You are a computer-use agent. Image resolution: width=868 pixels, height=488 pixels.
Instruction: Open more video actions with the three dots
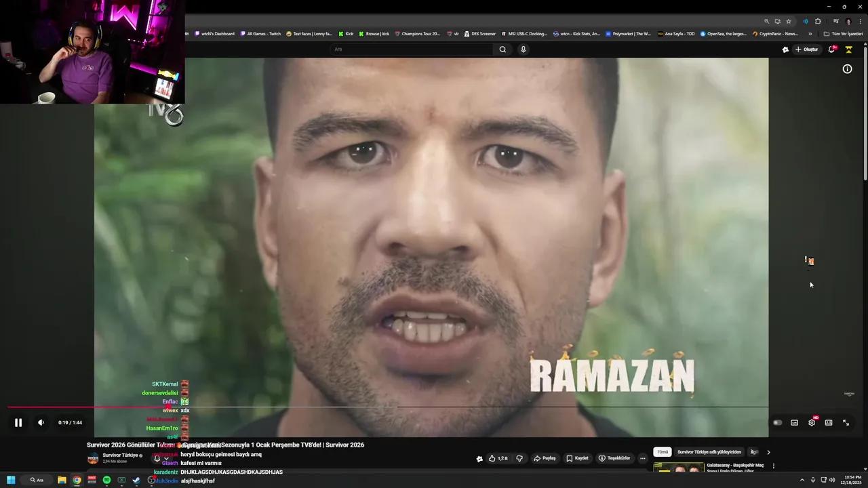point(642,458)
